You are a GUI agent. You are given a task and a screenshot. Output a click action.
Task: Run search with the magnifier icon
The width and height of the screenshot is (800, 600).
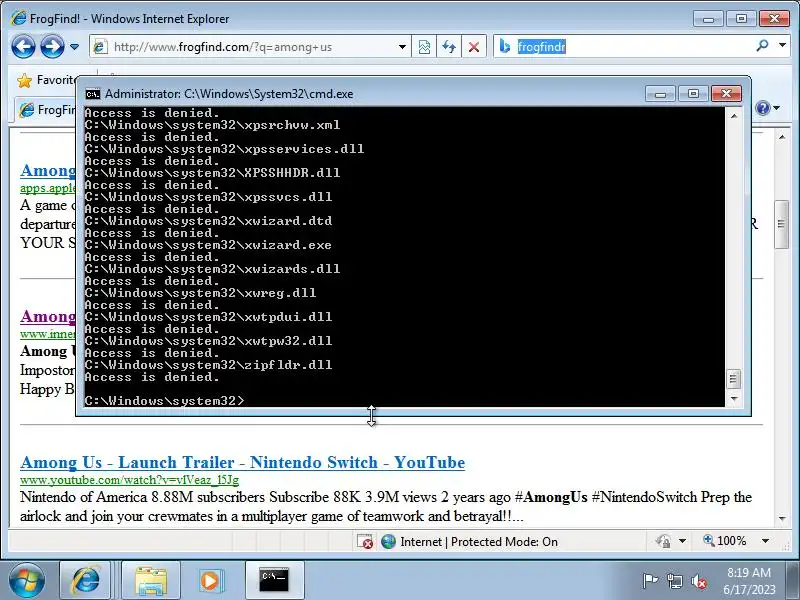[762, 46]
